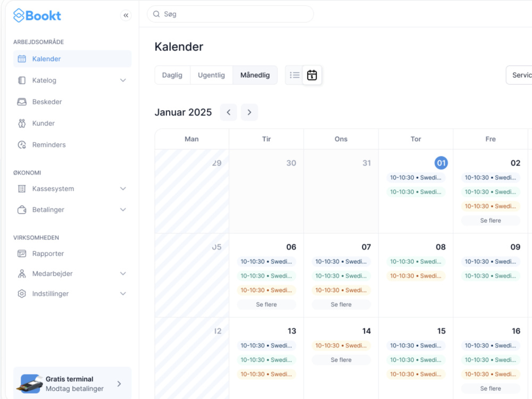Click the Tor column header
The image size is (532, 399).
(415, 139)
